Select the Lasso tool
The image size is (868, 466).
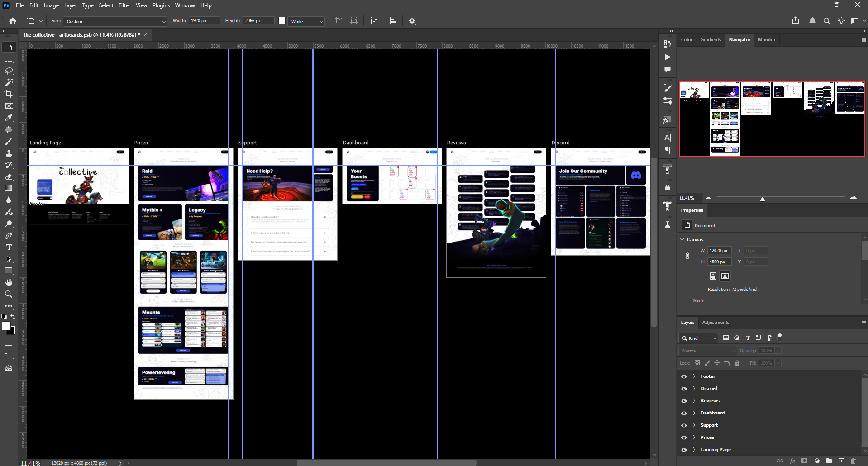click(x=9, y=71)
